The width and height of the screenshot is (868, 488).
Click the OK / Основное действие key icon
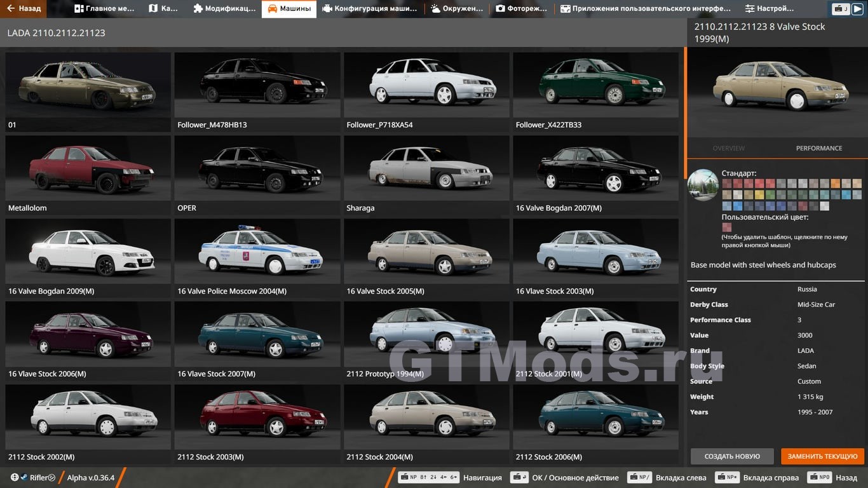[x=520, y=478]
